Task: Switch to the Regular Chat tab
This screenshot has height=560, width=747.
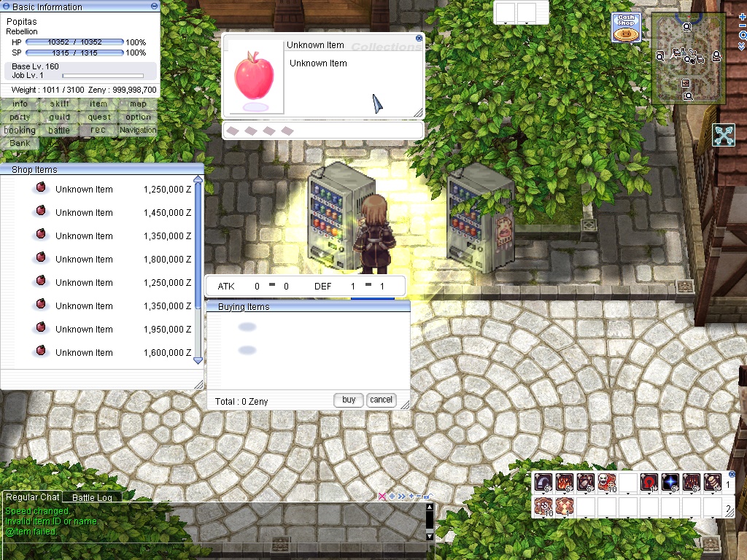Action: [x=32, y=497]
